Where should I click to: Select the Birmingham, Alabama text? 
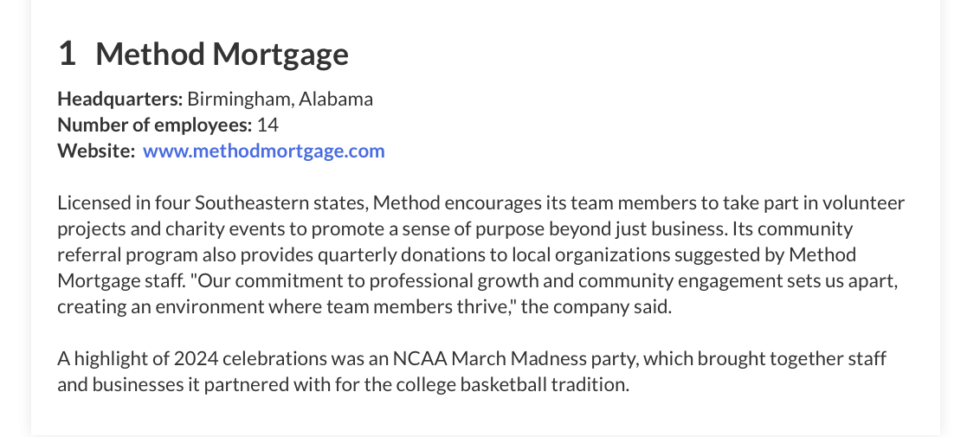[280, 99]
